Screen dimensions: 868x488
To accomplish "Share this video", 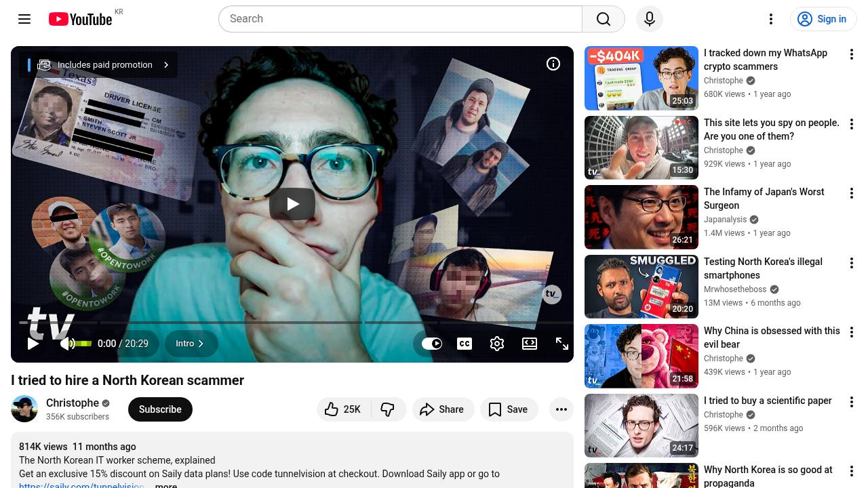I will point(443,409).
